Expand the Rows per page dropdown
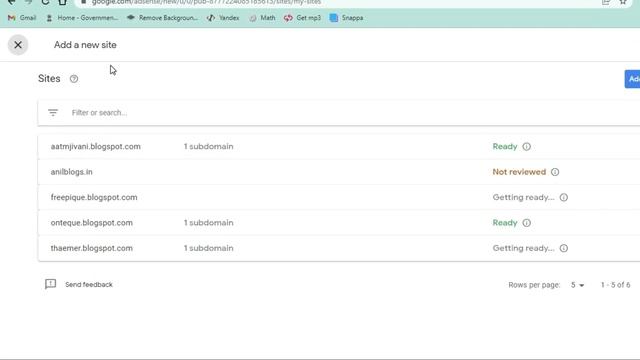This screenshot has width=640, height=360. [x=577, y=285]
